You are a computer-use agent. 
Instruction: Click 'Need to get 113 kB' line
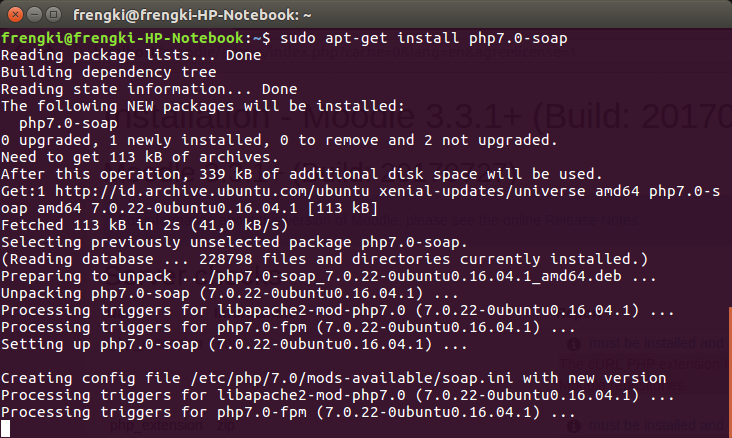coord(139,157)
